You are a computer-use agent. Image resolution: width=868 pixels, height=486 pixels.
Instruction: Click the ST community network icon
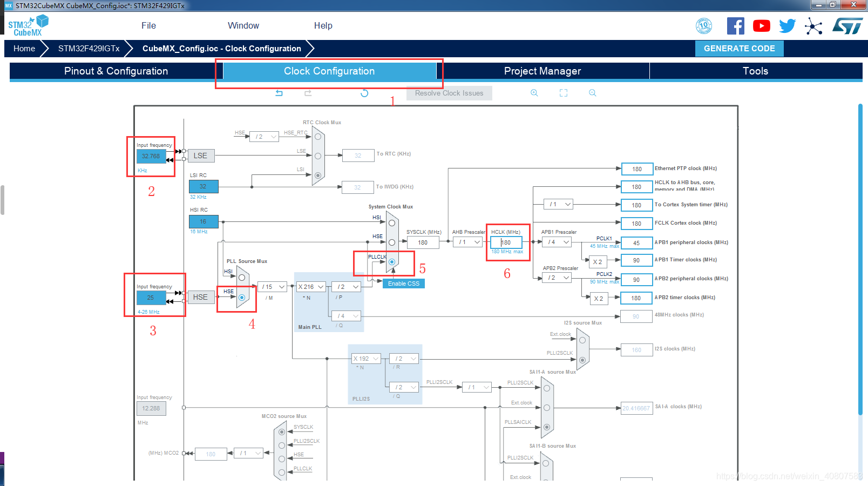point(813,26)
